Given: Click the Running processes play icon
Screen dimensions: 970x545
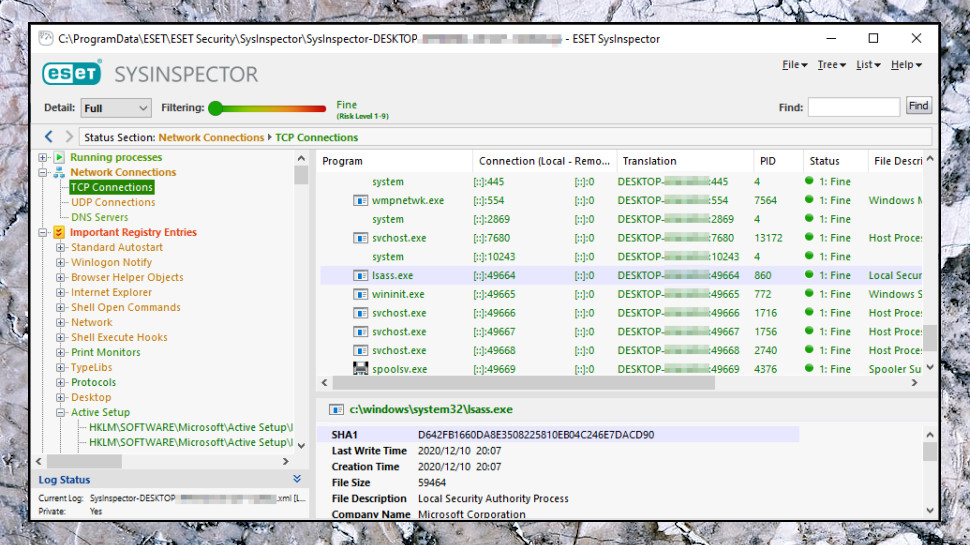Looking at the screenshot, I should tap(59, 157).
